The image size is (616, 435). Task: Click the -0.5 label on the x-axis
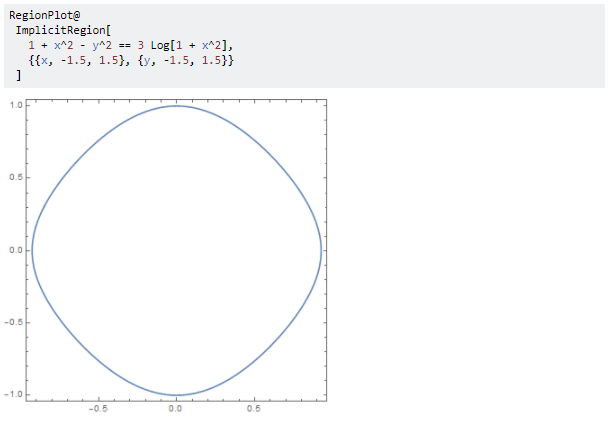click(98, 409)
